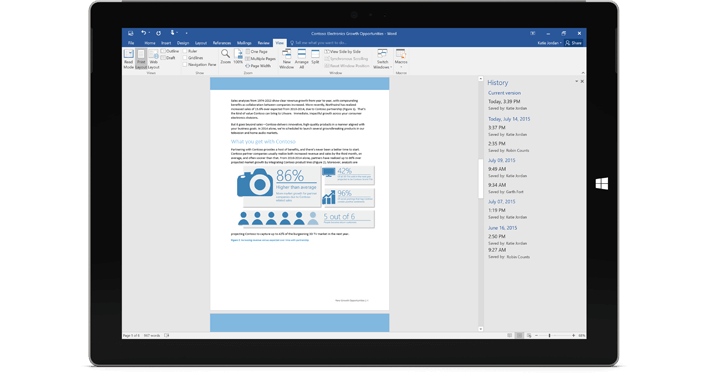This screenshot has width=713, height=374.
Task: Switch to the References tab
Action: (x=222, y=43)
